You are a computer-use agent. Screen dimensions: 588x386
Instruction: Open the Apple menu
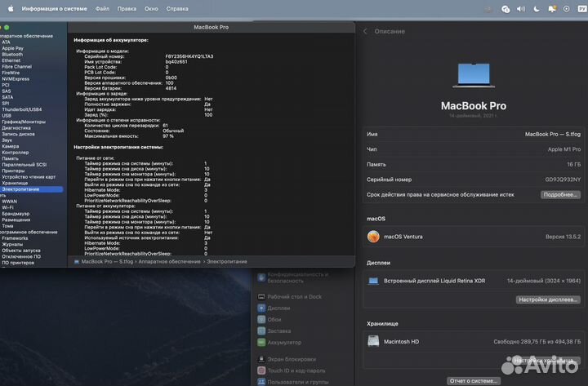[11, 9]
